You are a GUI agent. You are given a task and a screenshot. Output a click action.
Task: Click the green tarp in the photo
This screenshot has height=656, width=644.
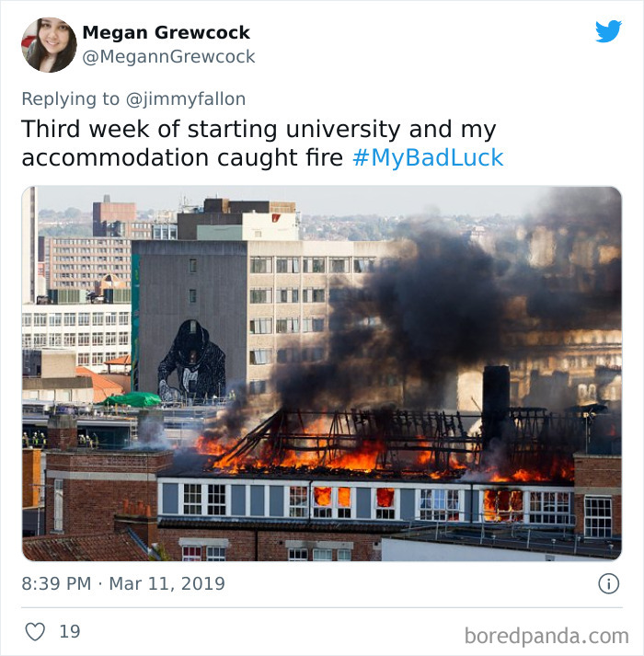(133, 399)
